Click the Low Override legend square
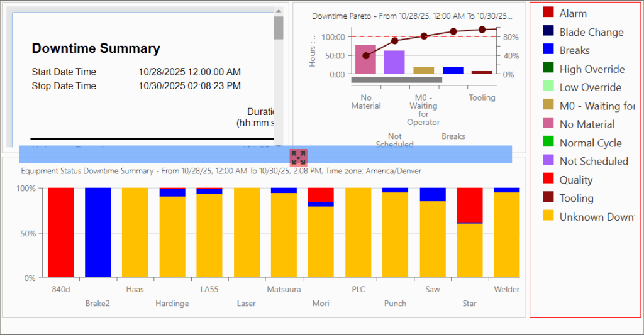644x335 pixels. (548, 87)
